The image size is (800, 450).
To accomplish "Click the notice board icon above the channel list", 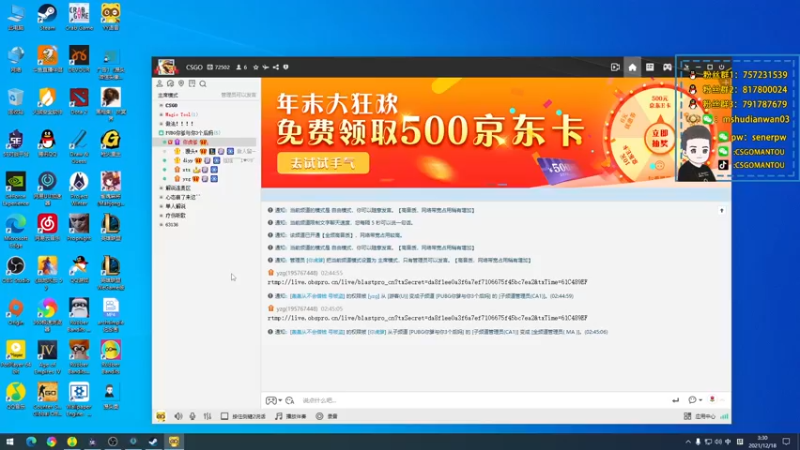I will coord(192,83).
